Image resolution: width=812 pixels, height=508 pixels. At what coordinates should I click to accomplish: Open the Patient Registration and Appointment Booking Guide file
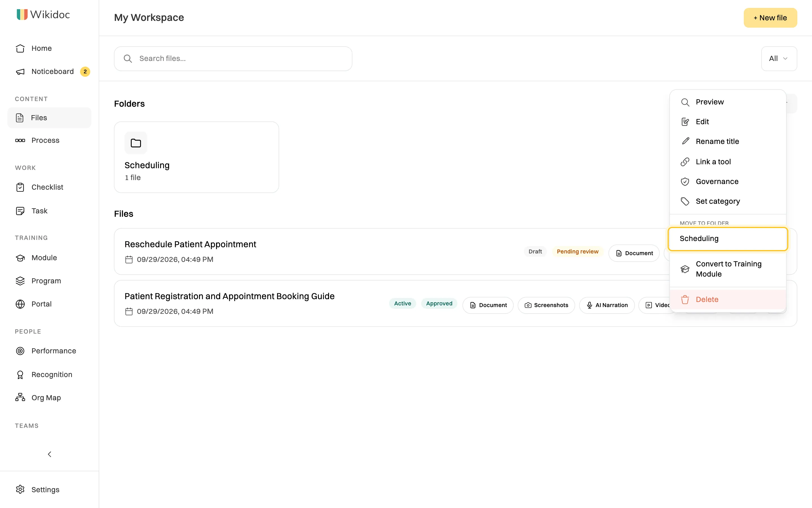point(230,296)
